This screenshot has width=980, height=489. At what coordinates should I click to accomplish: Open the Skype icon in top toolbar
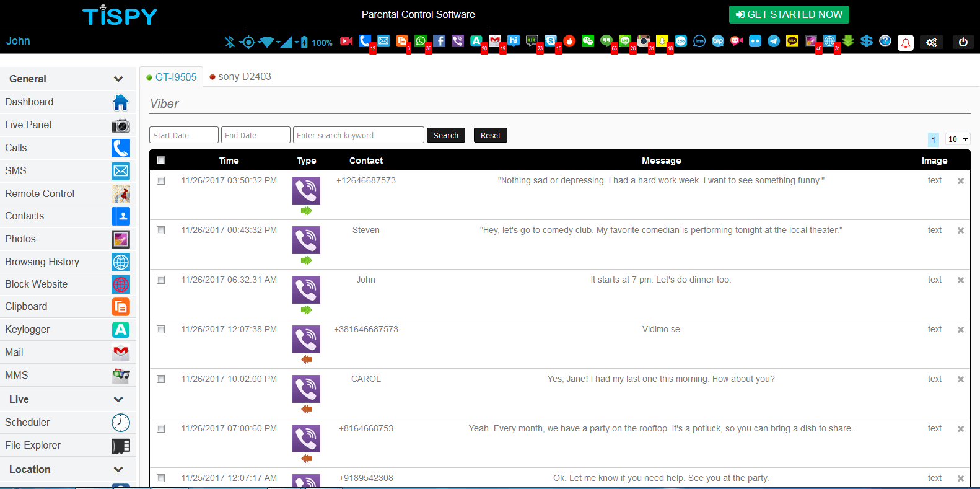click(x=551, y=41)
